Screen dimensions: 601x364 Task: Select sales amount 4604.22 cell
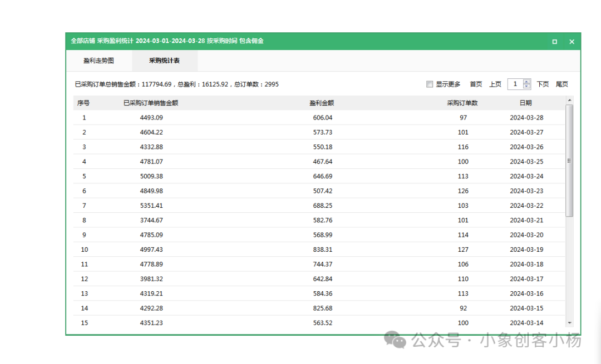coord(151,132)
